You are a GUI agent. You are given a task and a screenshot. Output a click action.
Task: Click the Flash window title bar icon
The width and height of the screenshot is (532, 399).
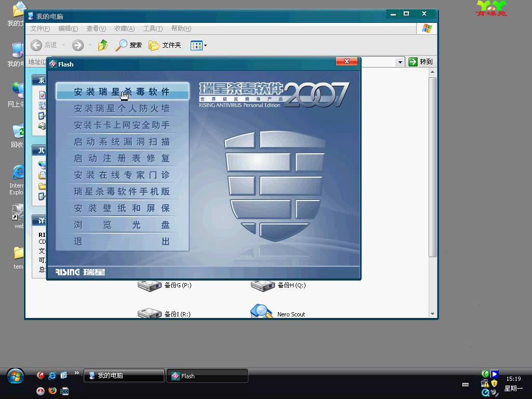pyautogui.click(x=53, y=64)
